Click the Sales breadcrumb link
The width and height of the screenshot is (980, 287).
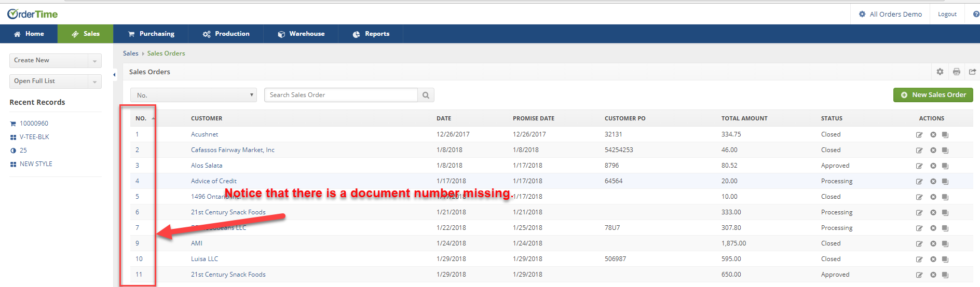(131, 53)
